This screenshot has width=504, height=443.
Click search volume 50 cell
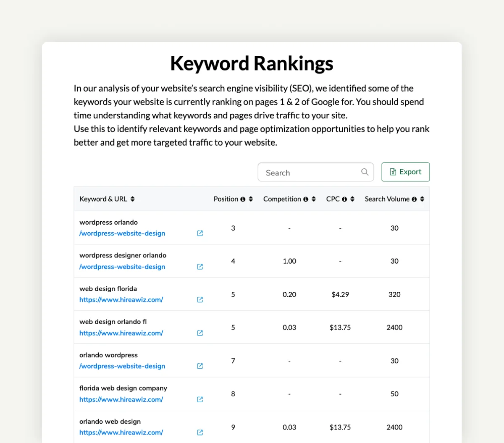coord(394,394)
